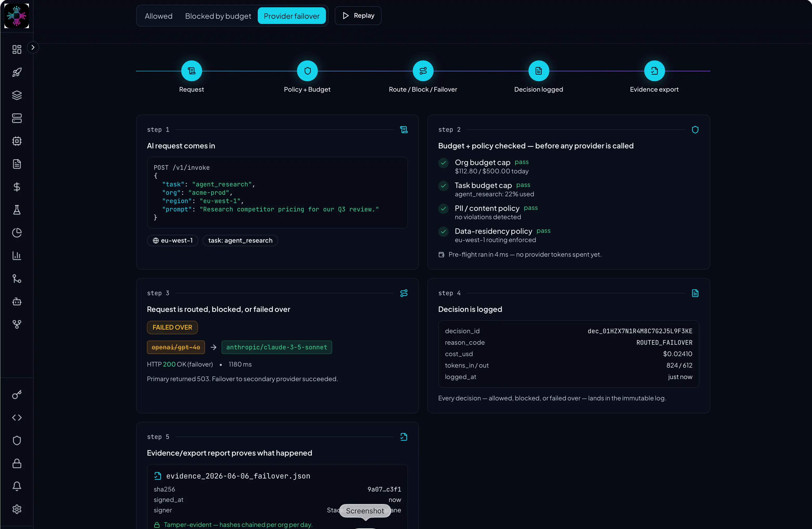
Task: Click the sha256 value 9a07…c3f1
Action: click(384, 489)
